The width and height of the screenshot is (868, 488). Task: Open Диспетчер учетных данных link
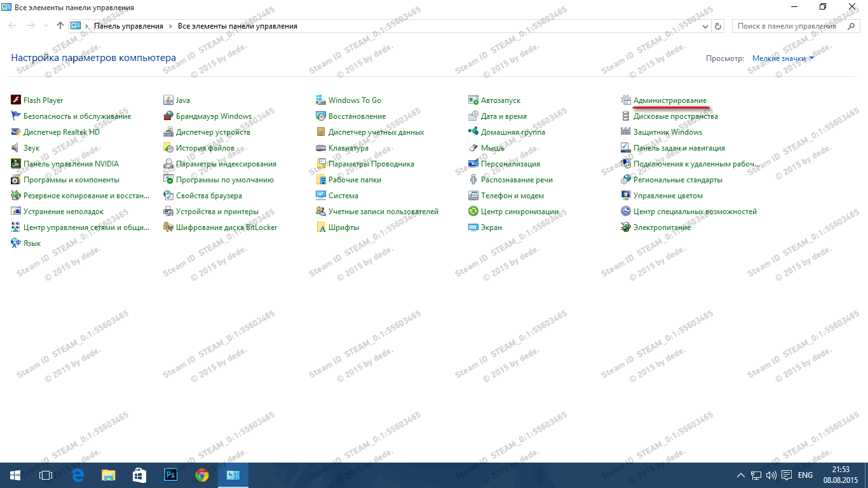click(x=376, y=132)
